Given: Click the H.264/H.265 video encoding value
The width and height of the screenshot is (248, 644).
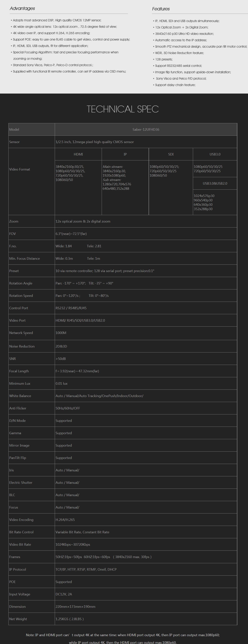Looking at the screenshot, I should point(65,520).
